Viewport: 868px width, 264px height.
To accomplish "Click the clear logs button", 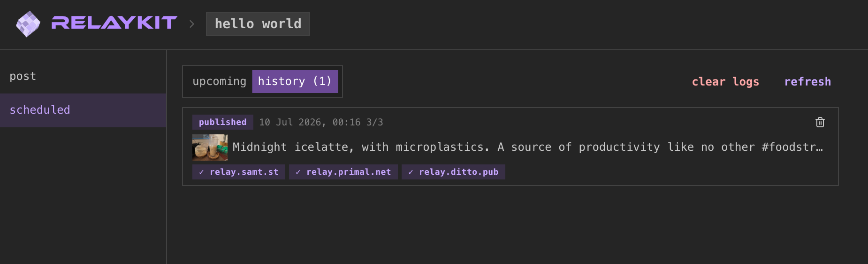I will (x=725, y=82).
